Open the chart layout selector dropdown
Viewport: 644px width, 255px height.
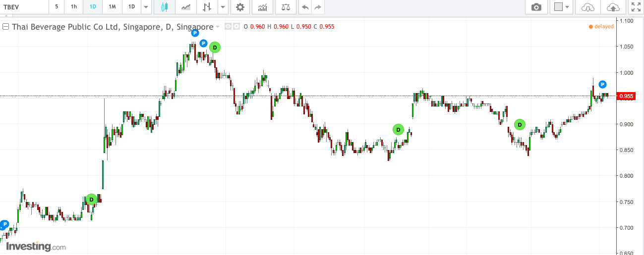point(562,7)
